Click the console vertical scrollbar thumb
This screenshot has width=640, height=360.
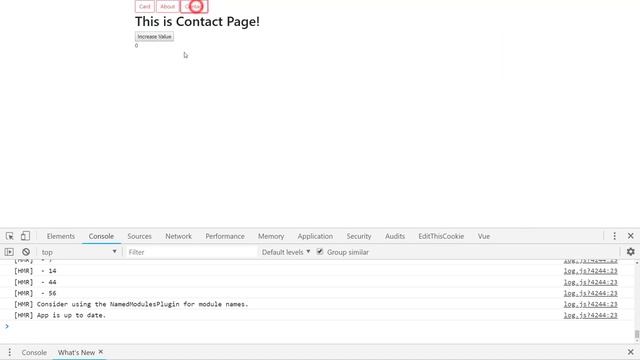(x=637, y=334)
